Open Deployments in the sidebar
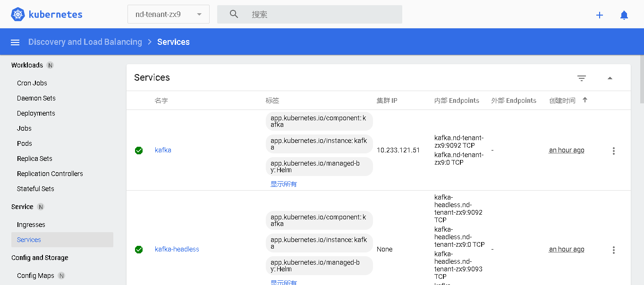The height and width of the screenshot is (285, 644). [36, 113]
